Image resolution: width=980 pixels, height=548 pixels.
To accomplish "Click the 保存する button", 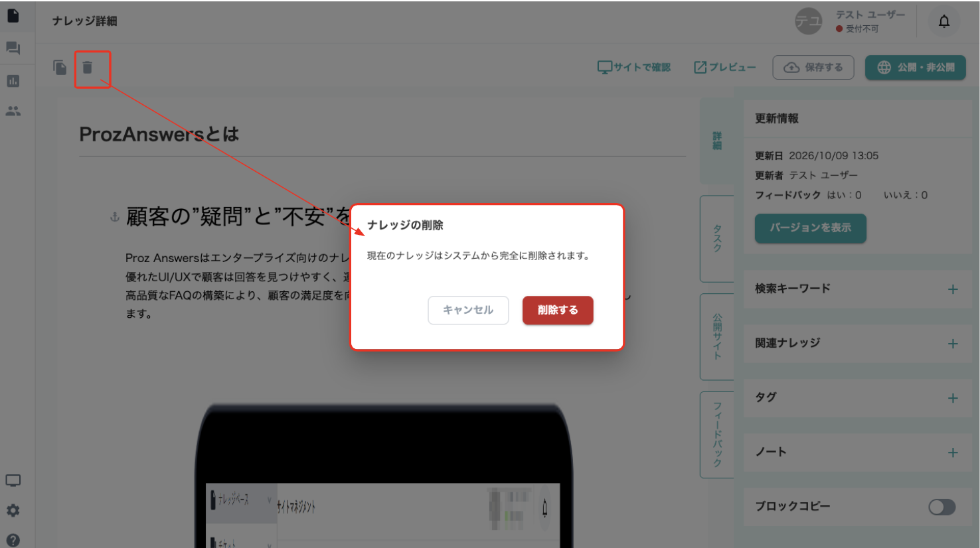I will pyautogui.click(x=813, y=67).
